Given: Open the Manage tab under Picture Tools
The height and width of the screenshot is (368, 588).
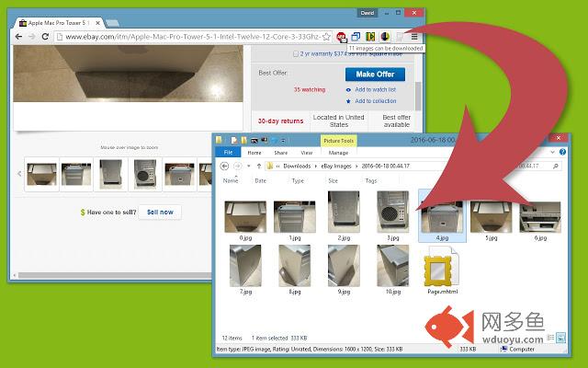Looking at the screenshot, I should click(x=338, y=153).
